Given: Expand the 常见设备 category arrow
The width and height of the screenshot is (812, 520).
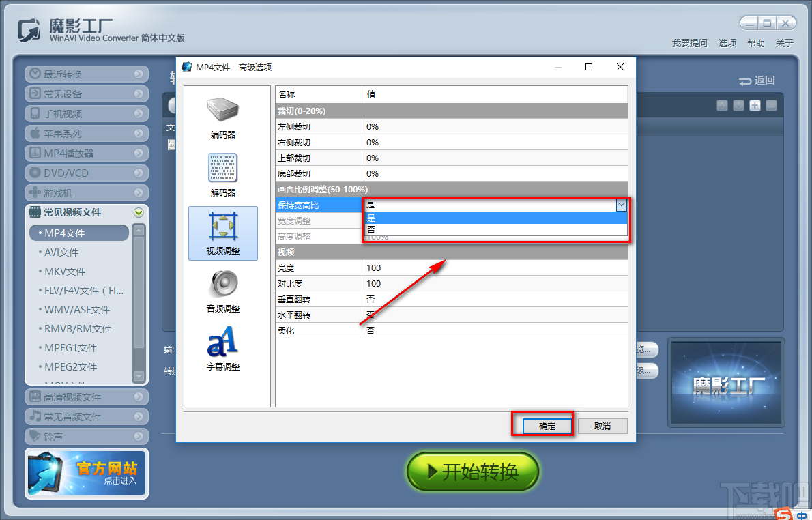Looking at the screenshot, I should (139, 93).
